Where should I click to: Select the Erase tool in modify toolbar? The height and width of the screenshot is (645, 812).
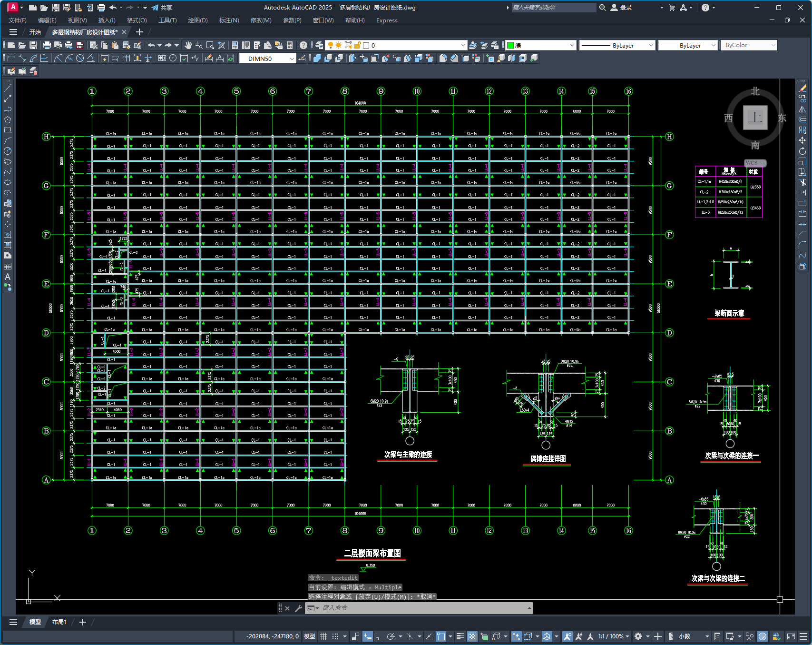pyautogui.click(x=802, y=88)
